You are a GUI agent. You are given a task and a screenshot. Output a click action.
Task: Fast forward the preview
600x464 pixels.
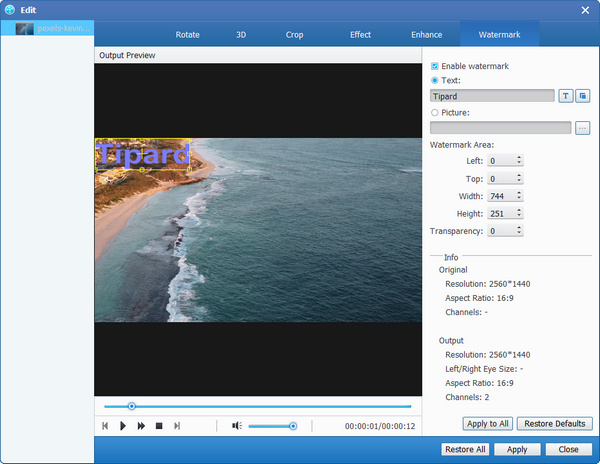[x=141, y=426]
